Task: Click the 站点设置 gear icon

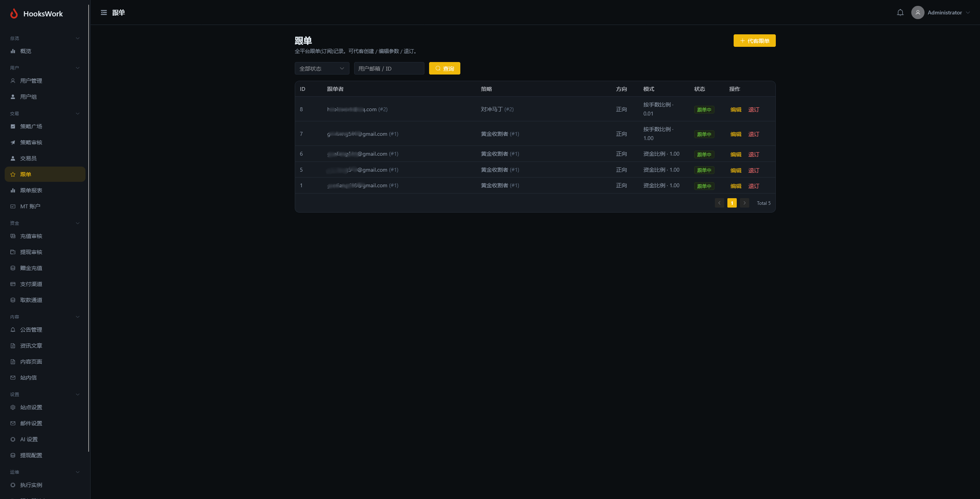Action: pos(13,407)
